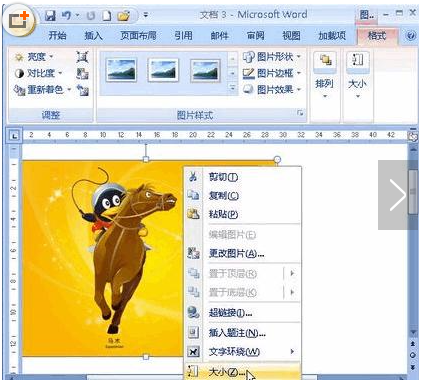The image size is (429, 380).
Task: Choose 粘贴 from context menu
Action: click(x=243, y=214)
